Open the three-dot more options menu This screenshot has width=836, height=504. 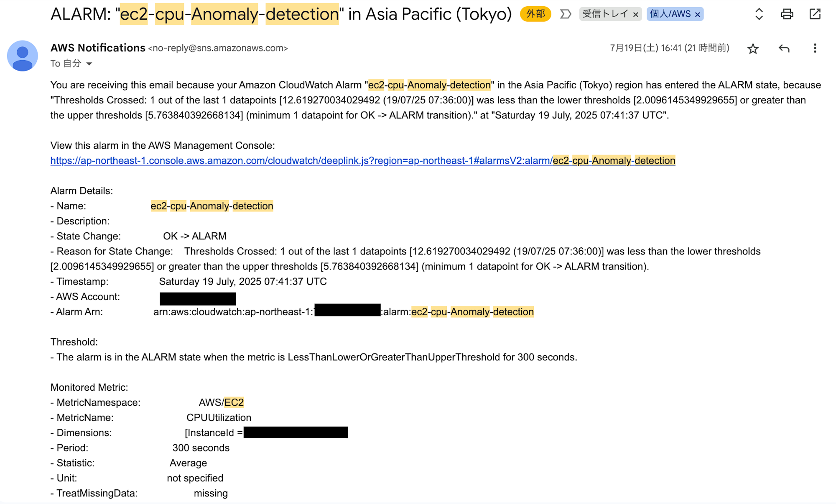coord(815,48)
